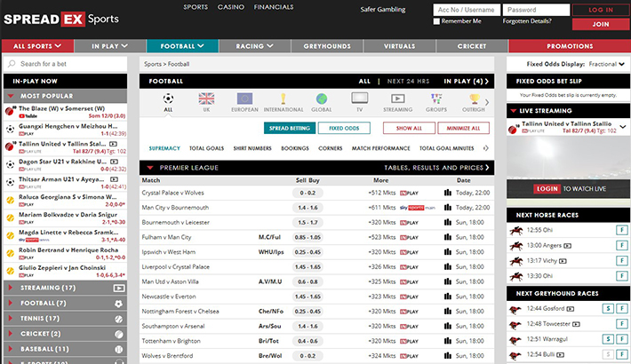The width and height of the screenshot is (631, 364).
Task: Select F fixed odds for 13:00 Angers
Action: (x=622, y=245)
